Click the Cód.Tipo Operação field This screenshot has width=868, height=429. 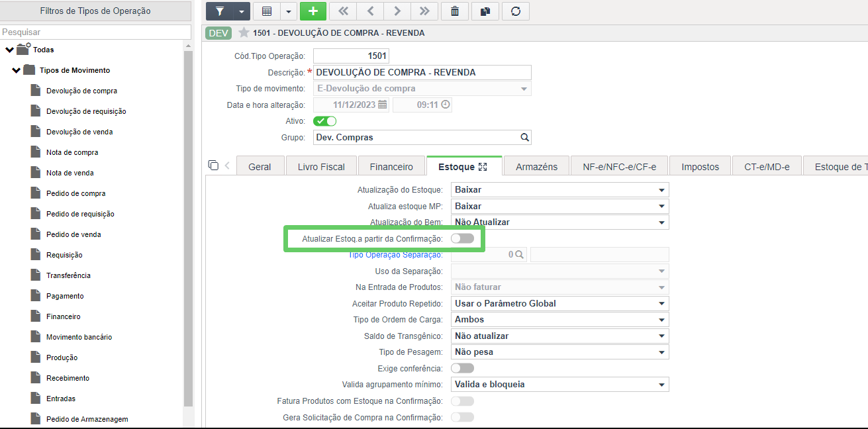click(351, 56)
